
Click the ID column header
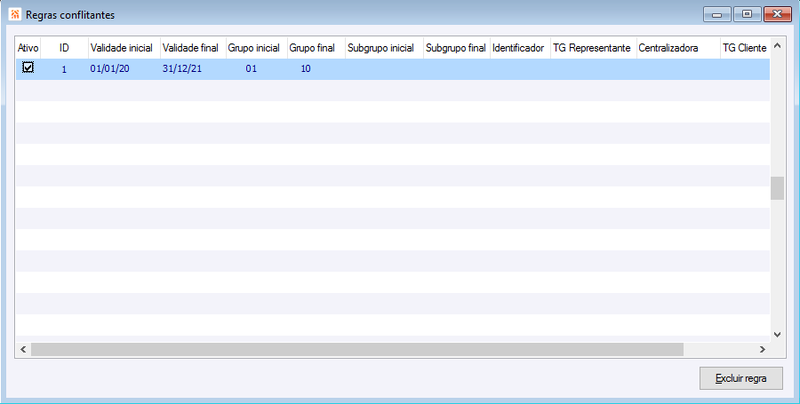pyautogui.click(x=64, y=48)
